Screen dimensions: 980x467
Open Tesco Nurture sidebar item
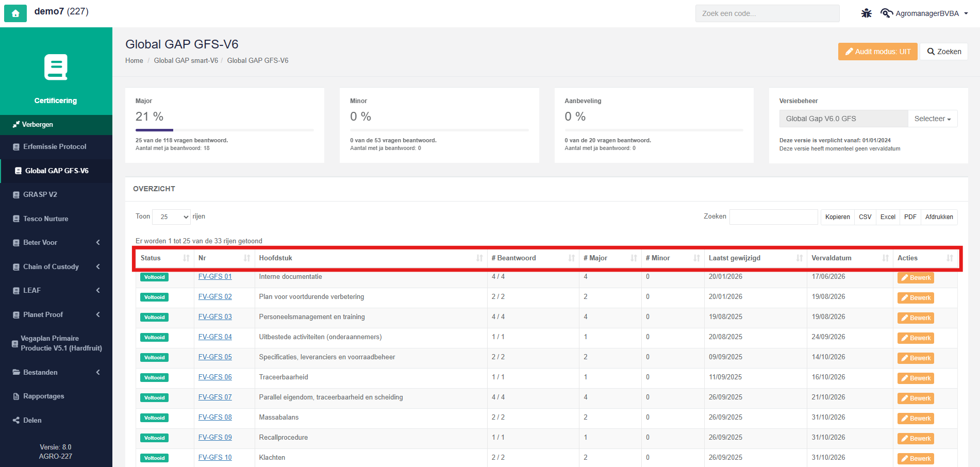pyautogui.click(x=56, y=219)
